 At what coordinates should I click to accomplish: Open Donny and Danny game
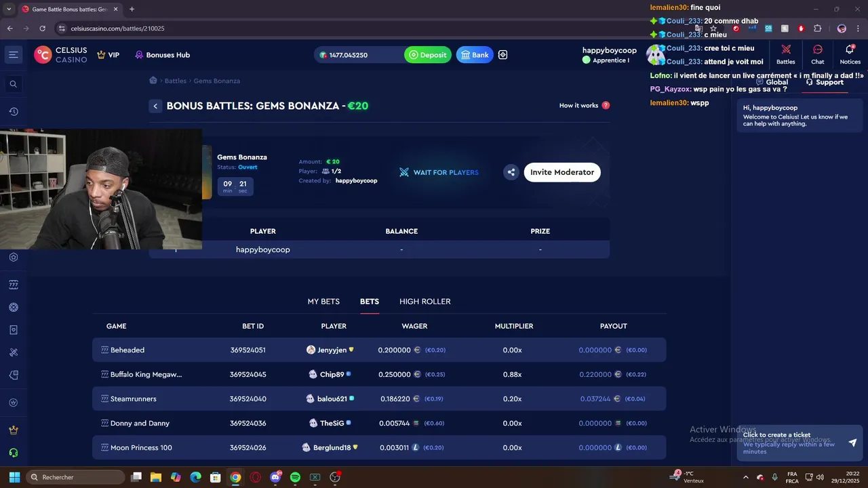pyautogui.click(x=136, y=423)
